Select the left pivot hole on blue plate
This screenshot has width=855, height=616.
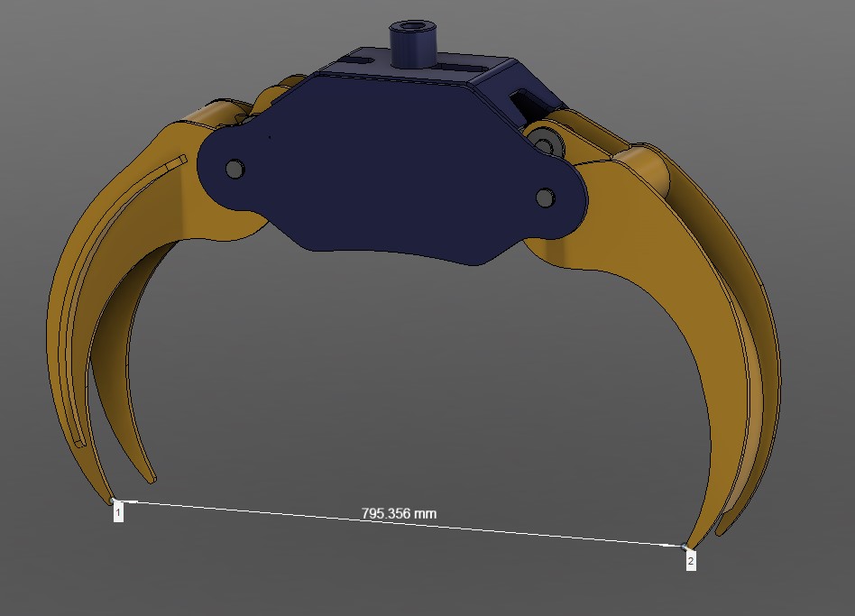pos(235,168)
